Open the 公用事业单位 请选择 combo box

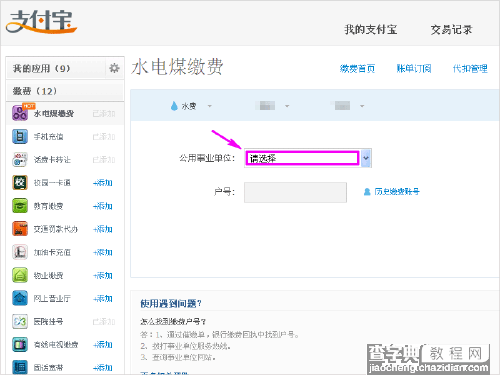[x=308, y=158]
